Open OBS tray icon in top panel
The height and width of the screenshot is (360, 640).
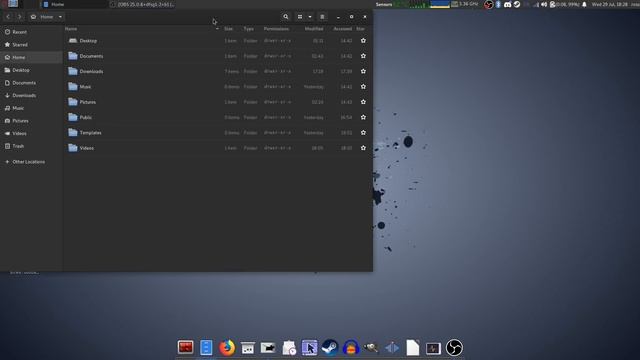click(488, 4)
